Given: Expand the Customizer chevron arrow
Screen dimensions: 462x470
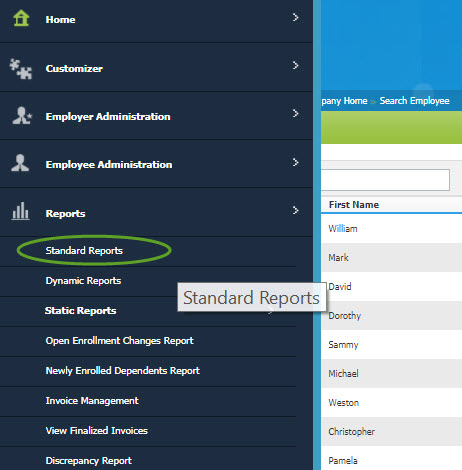Looking at the screenshot, I should (295, 65).
